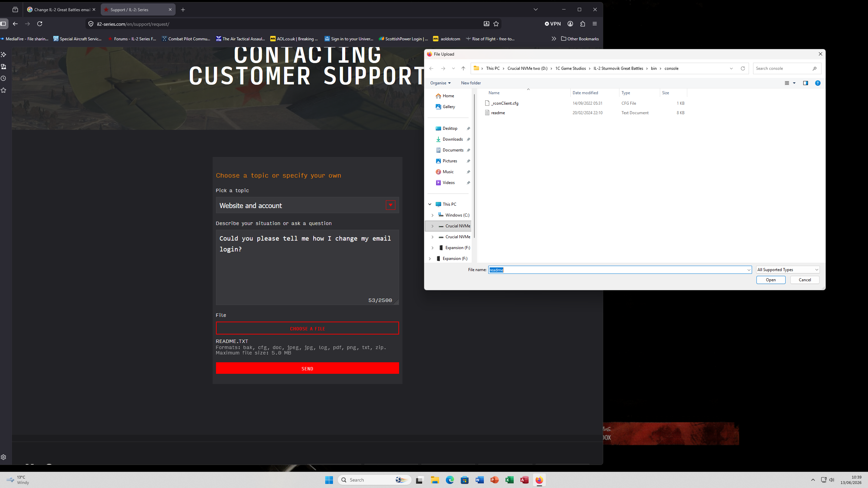This screenshot has width=868, height=488.
Task: Select Desktop in the navigation pane
Action: 450,128
